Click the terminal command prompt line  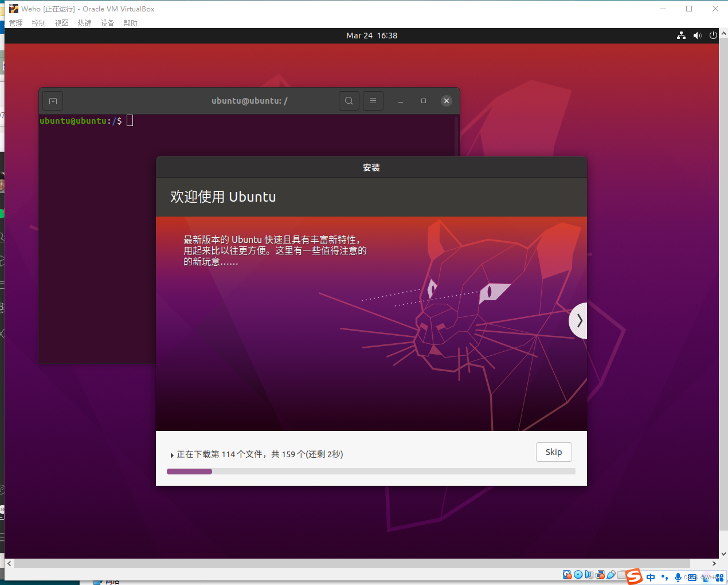click(x=86, y=121)
